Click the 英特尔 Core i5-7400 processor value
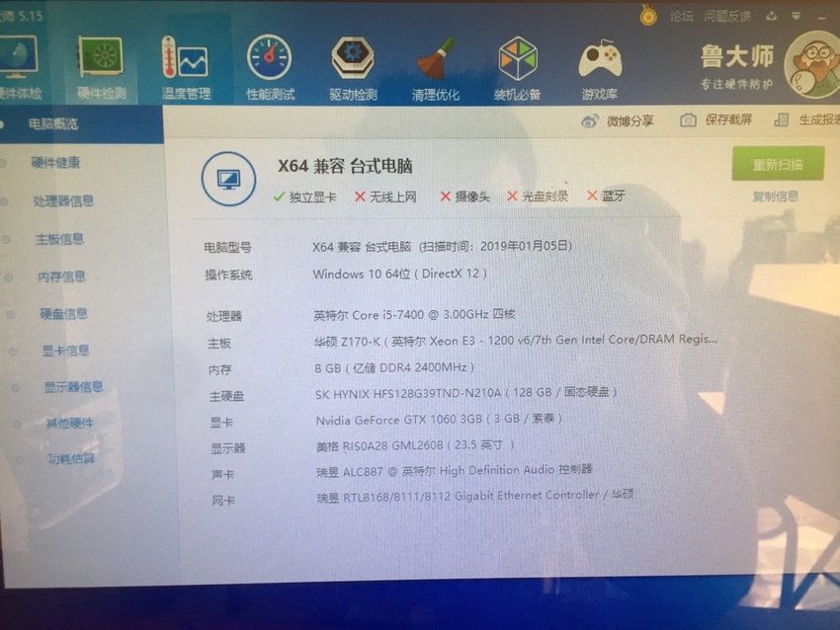This screenshot has height=630, width=840. 414,315
